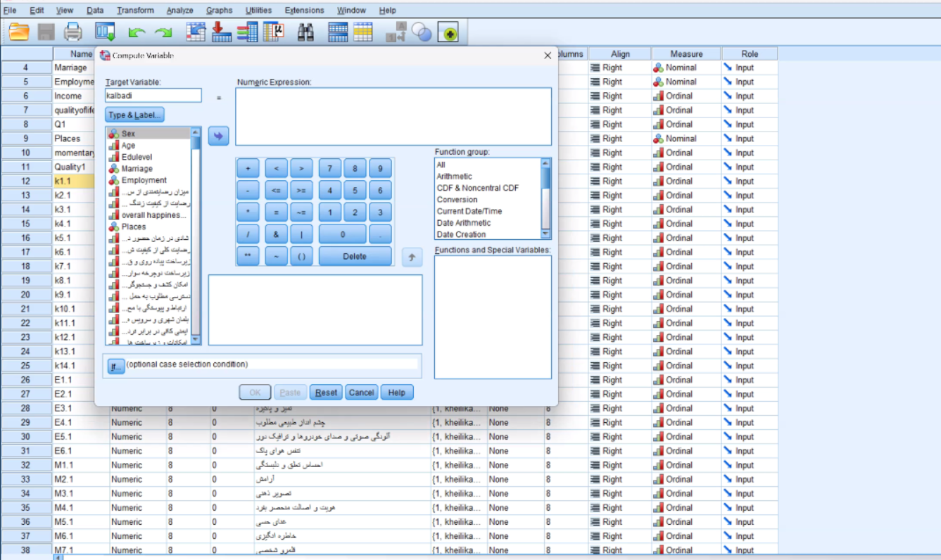Click the Split File toolbar icon
The image size is (941, 560).
[338, 32]
